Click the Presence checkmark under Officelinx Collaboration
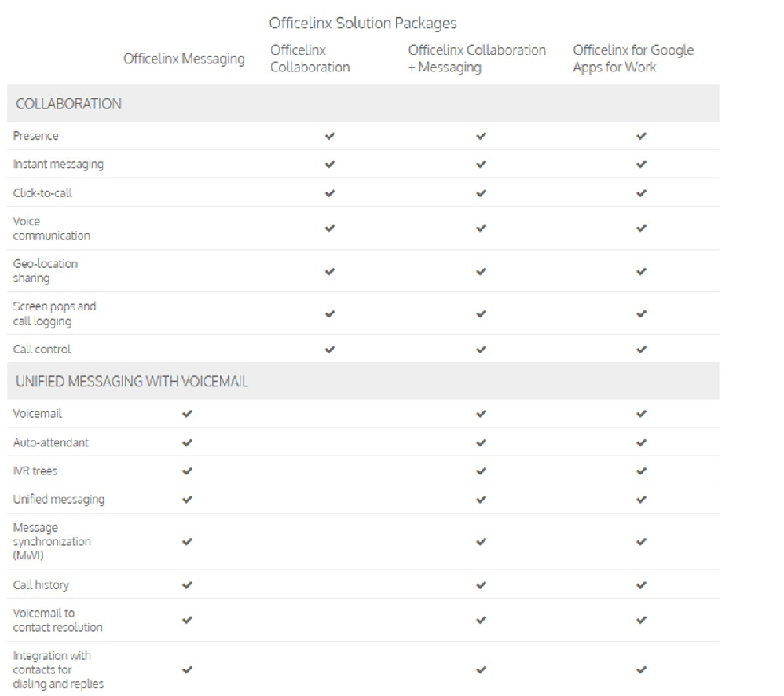This screenshot has width=784, height=696. click(x=329, y=136)
